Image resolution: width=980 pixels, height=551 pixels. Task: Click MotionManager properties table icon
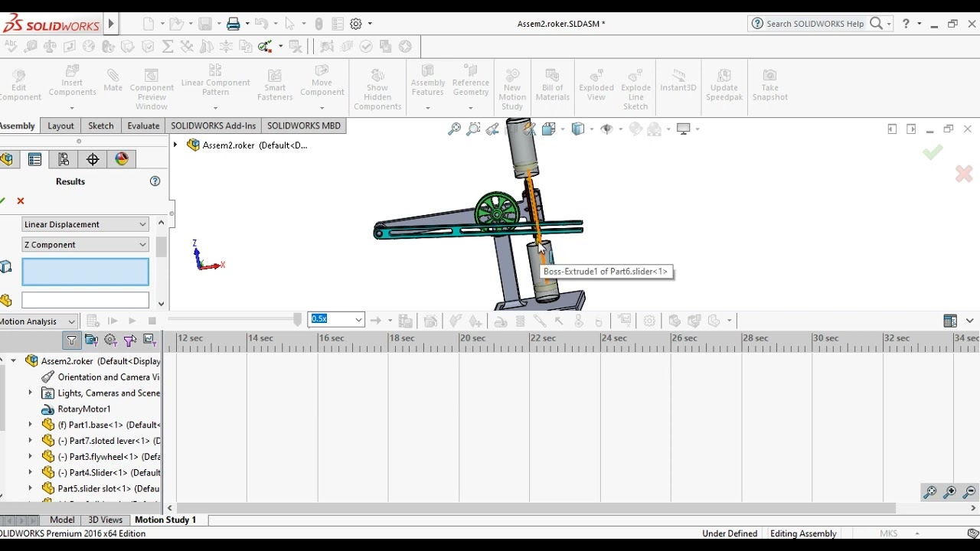[950, 321]
